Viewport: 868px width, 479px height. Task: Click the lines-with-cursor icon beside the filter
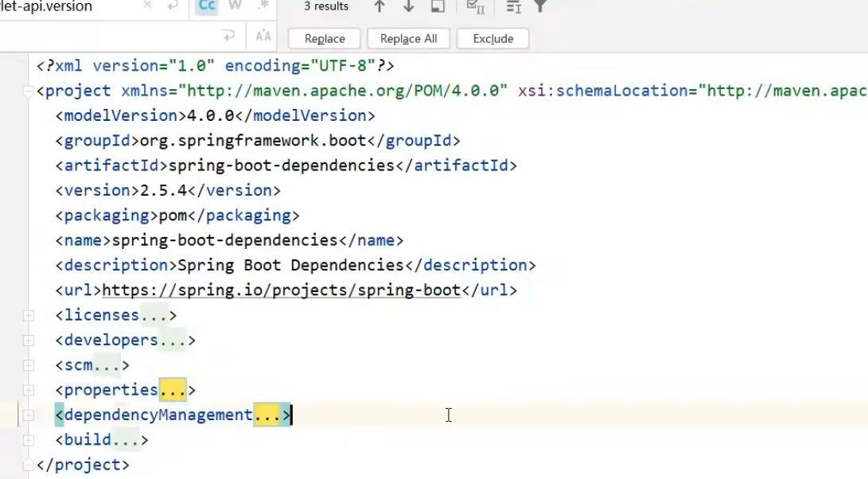point(514,6)
